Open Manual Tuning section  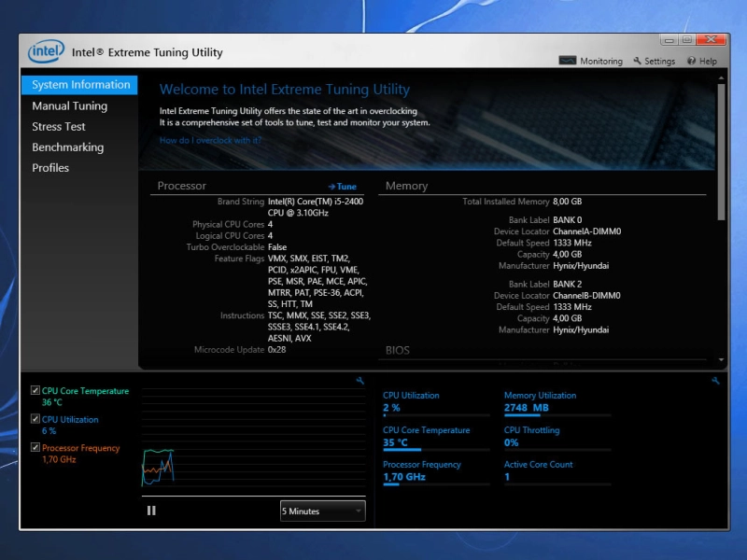(x=69, y=105)
